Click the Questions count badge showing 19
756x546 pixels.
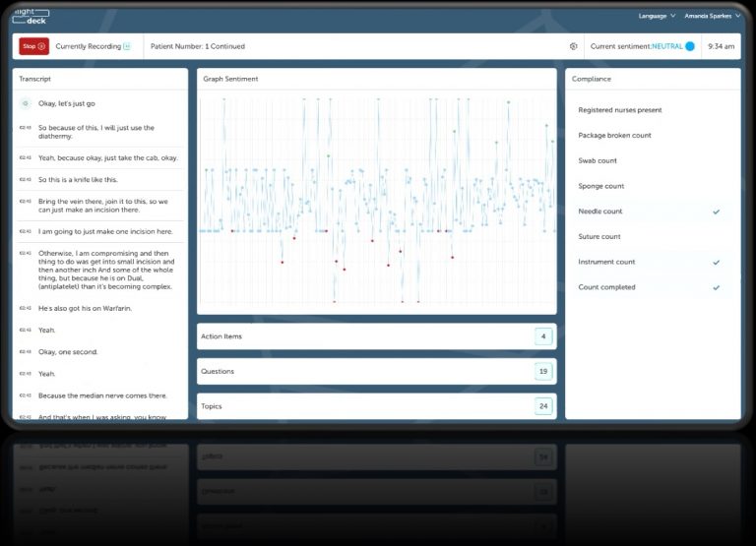tap(542, 372)
